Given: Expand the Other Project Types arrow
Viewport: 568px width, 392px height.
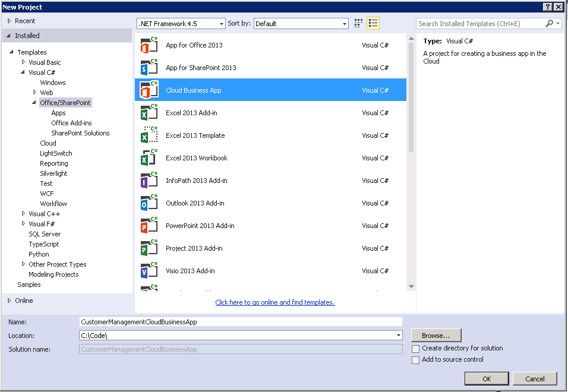Looking at the screenshot, I should pyautogui.click(x=24, y=264).
